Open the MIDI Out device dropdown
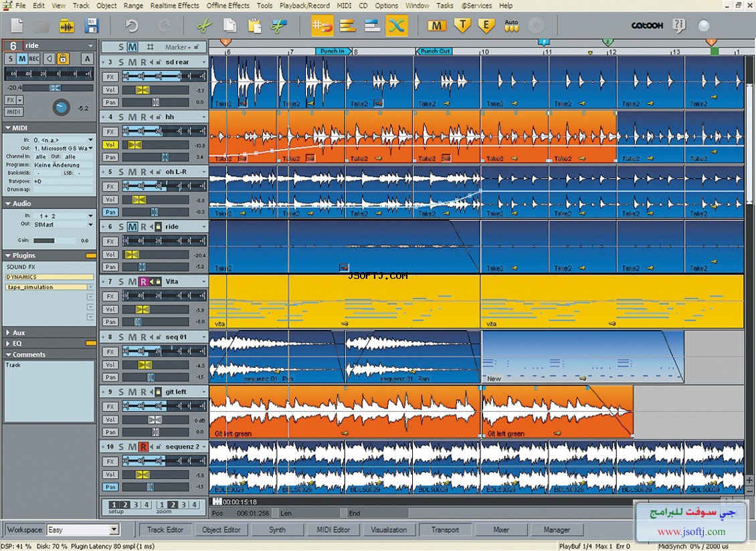Viewport: 756px width, 551px height. point(90,148)
